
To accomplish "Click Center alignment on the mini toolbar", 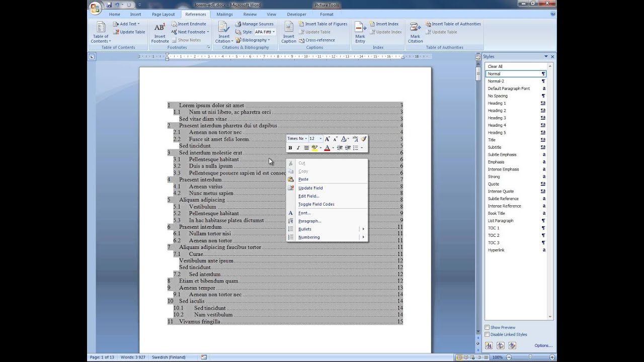I will (x=306, y=148).
